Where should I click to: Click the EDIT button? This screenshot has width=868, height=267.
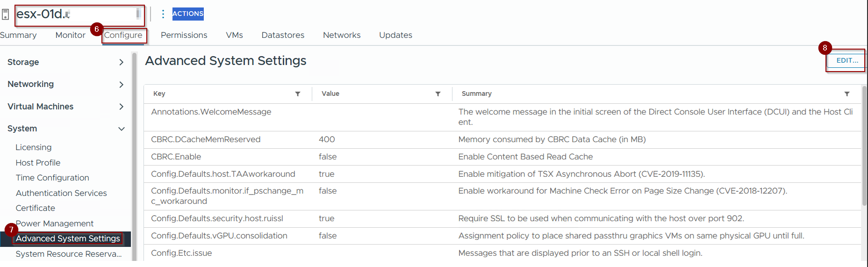(x=847, y=60)
